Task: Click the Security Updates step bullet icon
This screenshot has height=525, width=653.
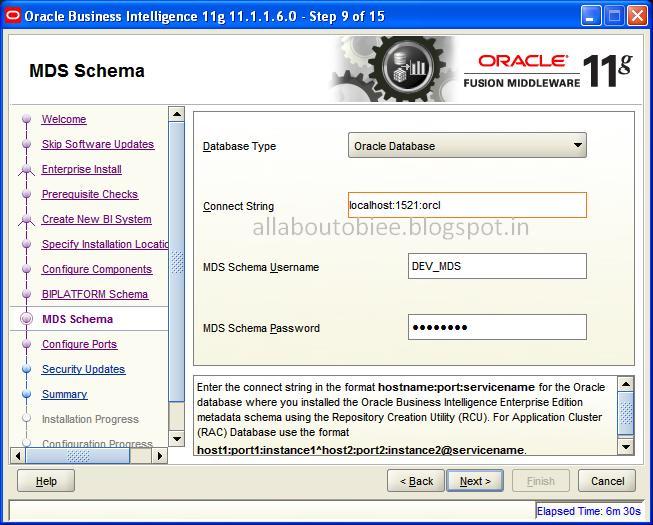Action: pos(27,369)
